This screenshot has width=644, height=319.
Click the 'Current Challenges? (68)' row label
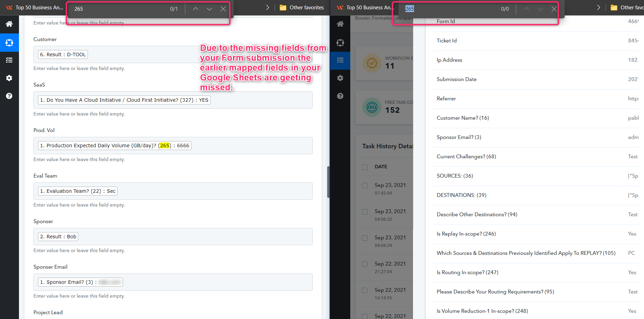point(466,157)
